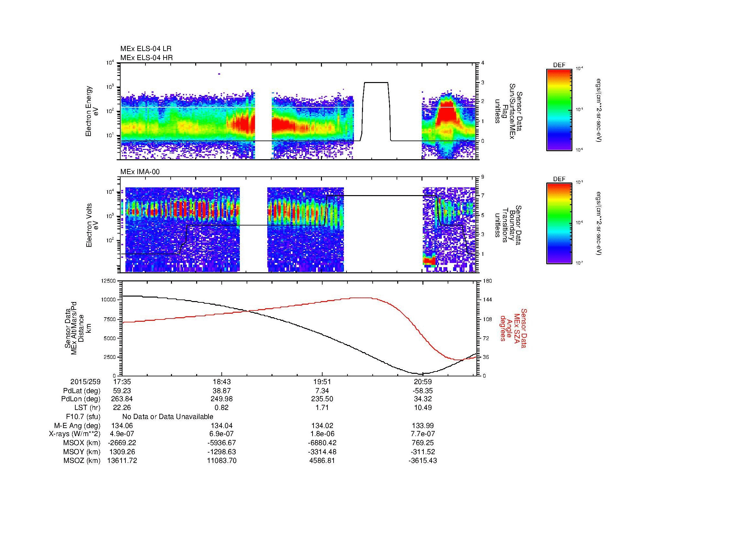
Task: Click the 'PdLat (deg)' row label
Action: click(82, 391)
